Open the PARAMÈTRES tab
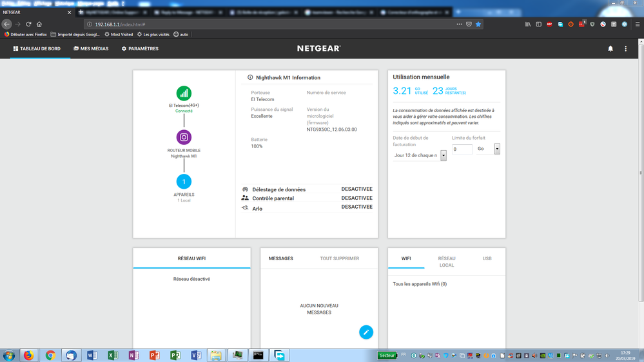The height and width of the screenshot is (362, 644). (x=140, y=48)
